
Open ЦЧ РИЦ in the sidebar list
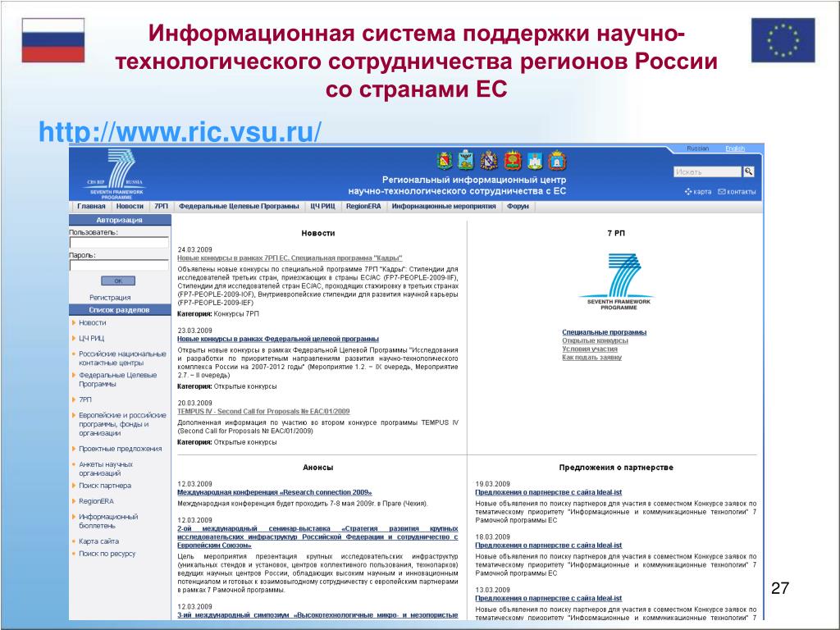coord(92,338)
